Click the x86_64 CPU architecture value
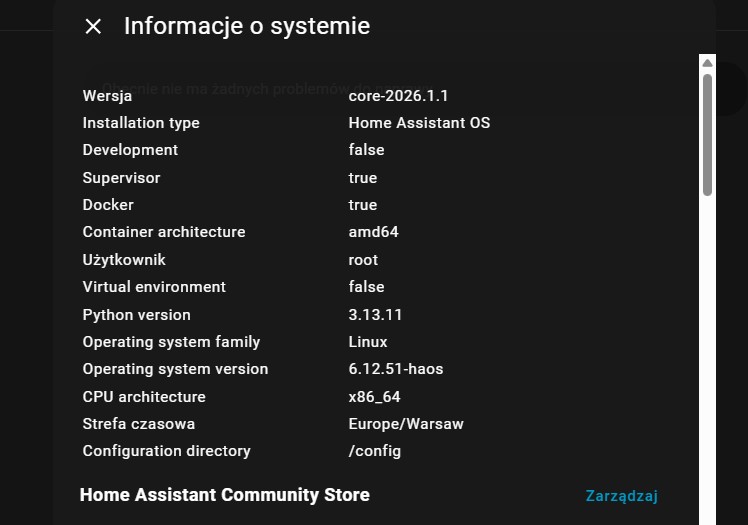Viewport: 748px width, 525px height. (375, 397)
